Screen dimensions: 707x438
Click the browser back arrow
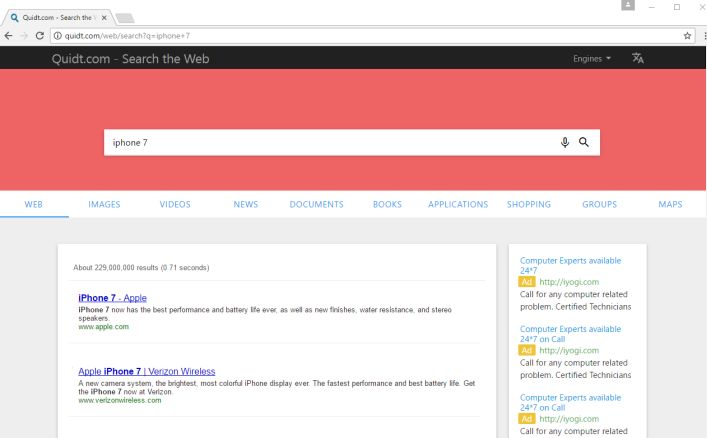9,36
